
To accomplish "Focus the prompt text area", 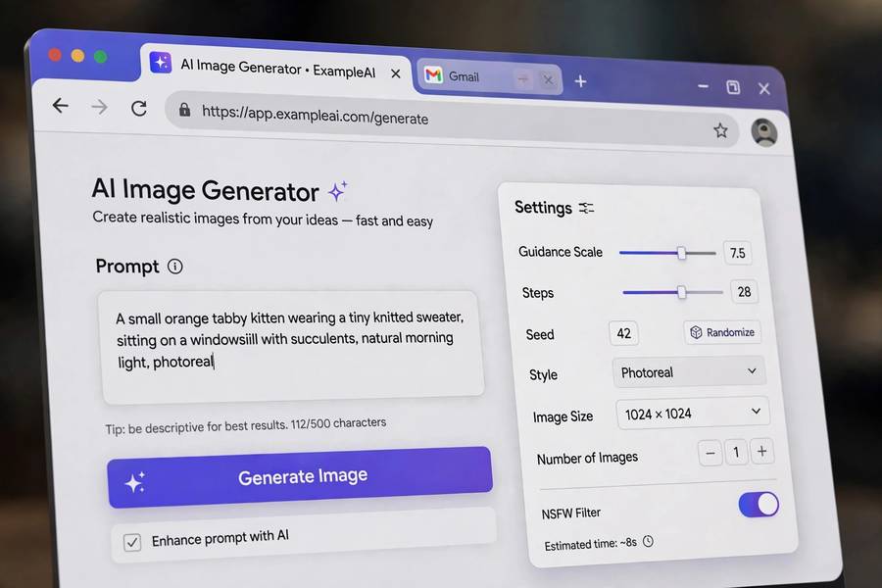I will pos(292,346).
